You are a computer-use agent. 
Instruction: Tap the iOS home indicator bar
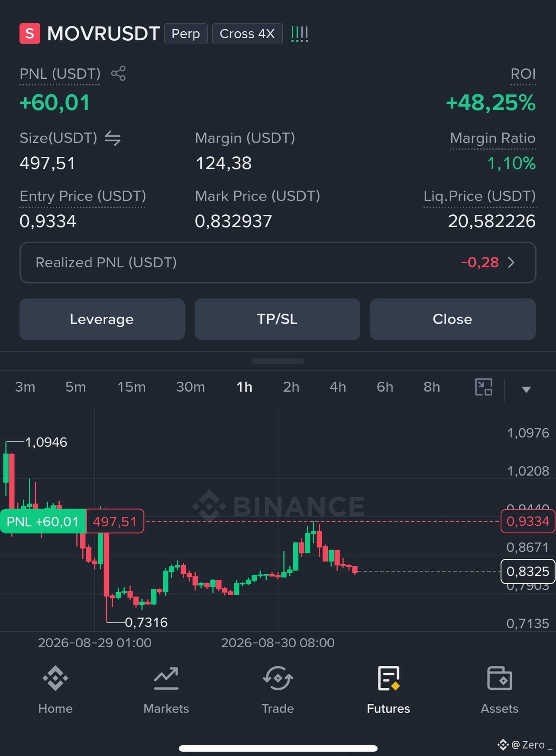coord(278,748)
